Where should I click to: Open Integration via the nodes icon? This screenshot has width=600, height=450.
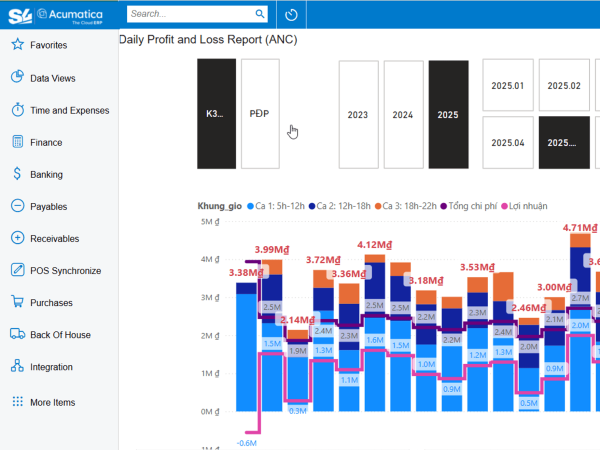[x=18, y=366]
